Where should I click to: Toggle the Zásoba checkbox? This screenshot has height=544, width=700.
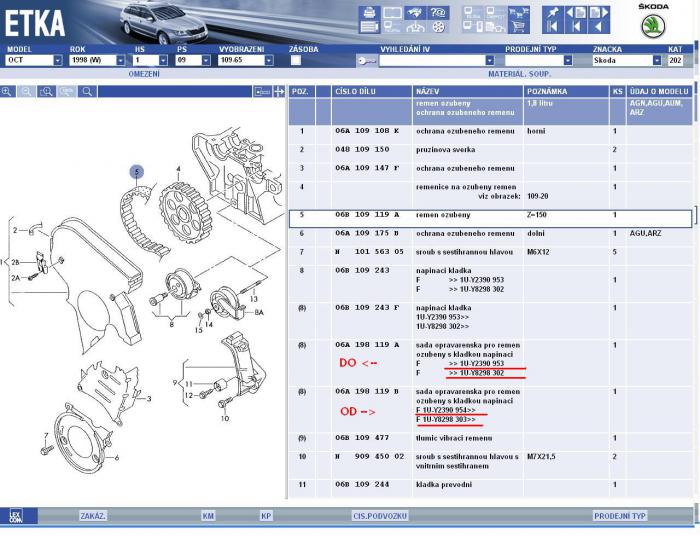point(295,60)
